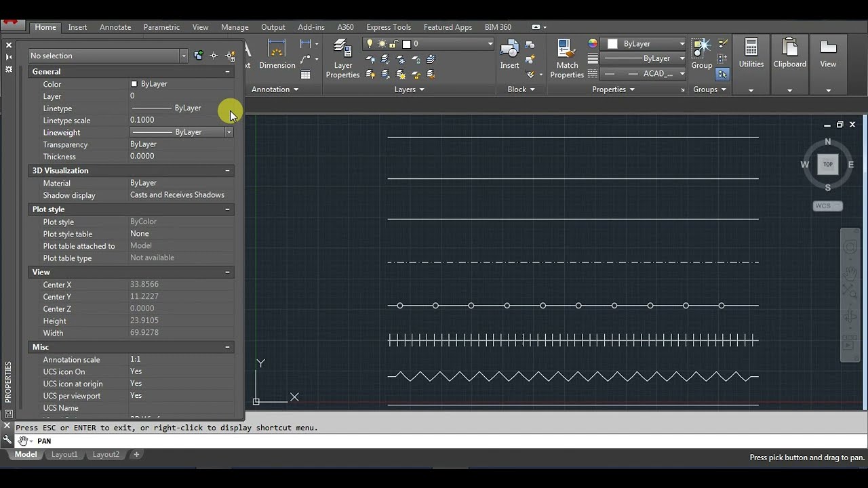Click the Lock layer icon in Layers panel
The height and width of the screenshot is (488, 868).
[x=416, y=60]
